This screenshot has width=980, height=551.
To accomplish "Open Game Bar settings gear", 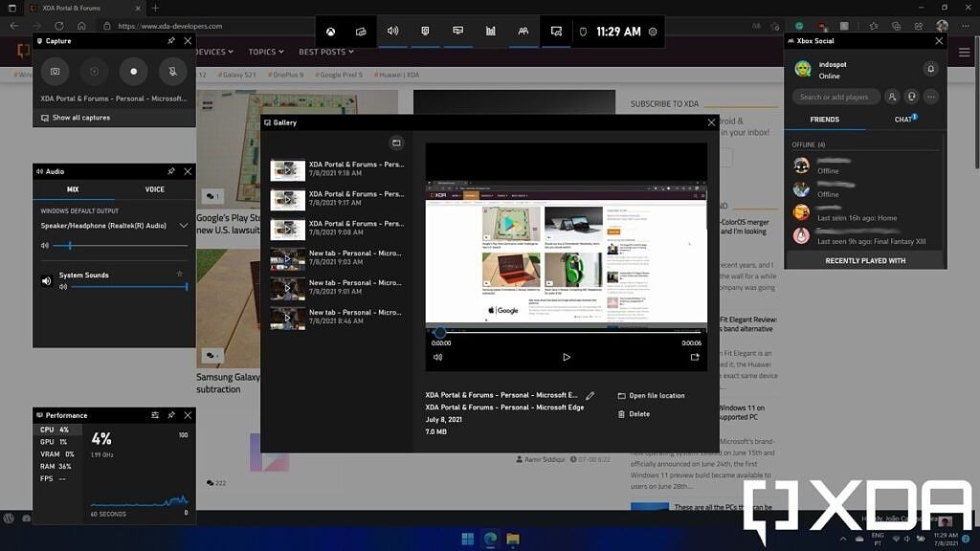I will [653, 31].
